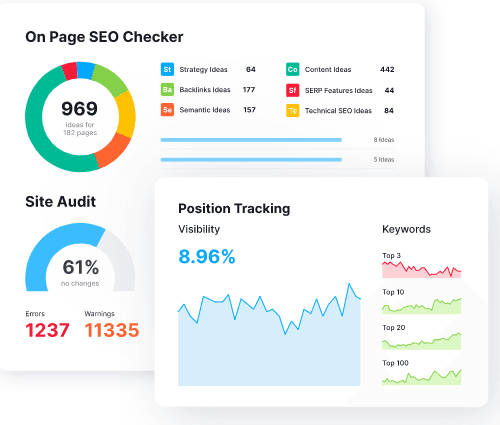Click the Strategy Ideas count 64
Screen dimensions: 500x425
pyautogui.click(x=251, y=69)
